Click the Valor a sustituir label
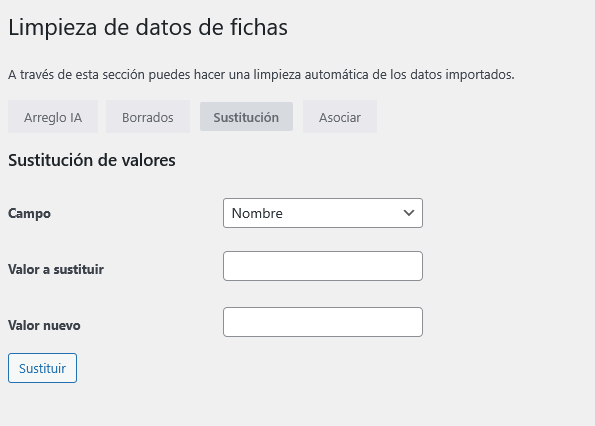This screenshot has height=426, width=595. point(56,270)
